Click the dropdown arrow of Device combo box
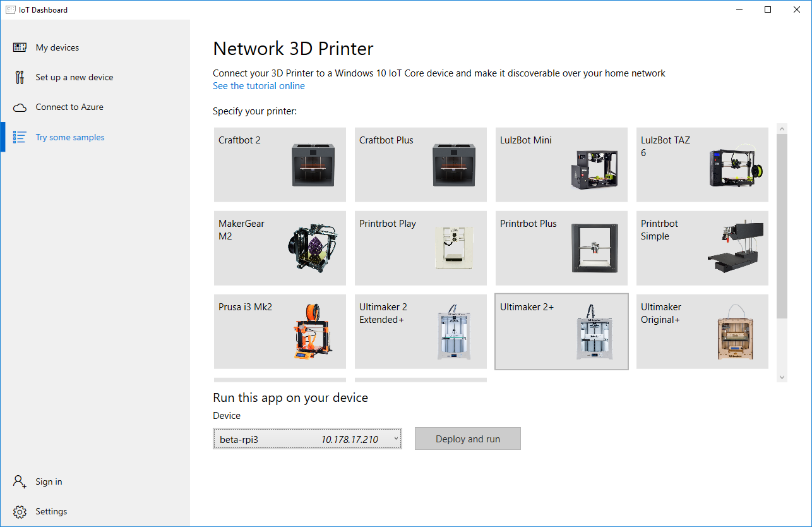The width and height of the screenshot is (812, 527). pos(396,439)
